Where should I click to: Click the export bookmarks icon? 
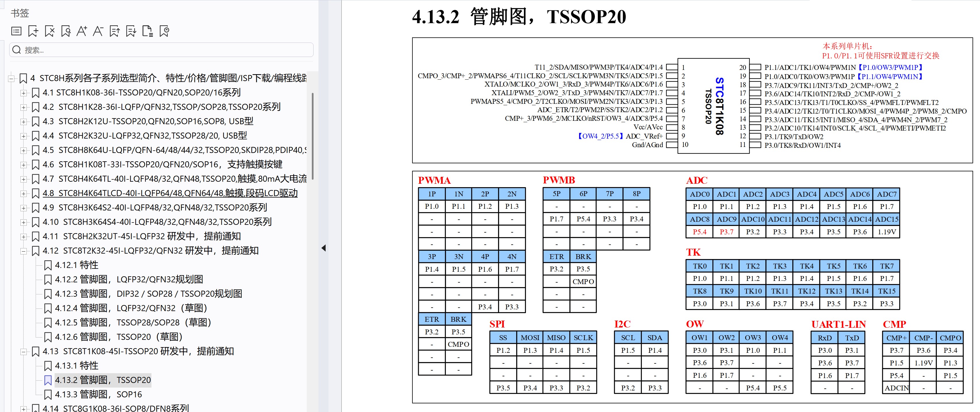114,31
